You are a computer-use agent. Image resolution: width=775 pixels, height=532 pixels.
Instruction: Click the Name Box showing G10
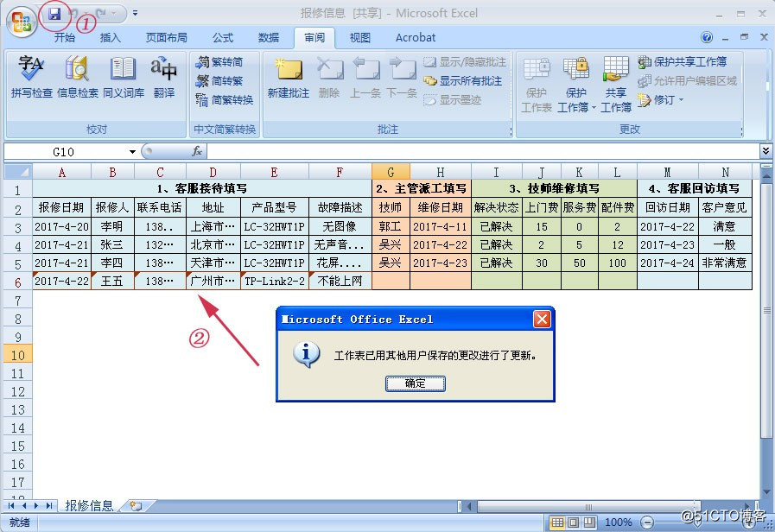point(65,152)
